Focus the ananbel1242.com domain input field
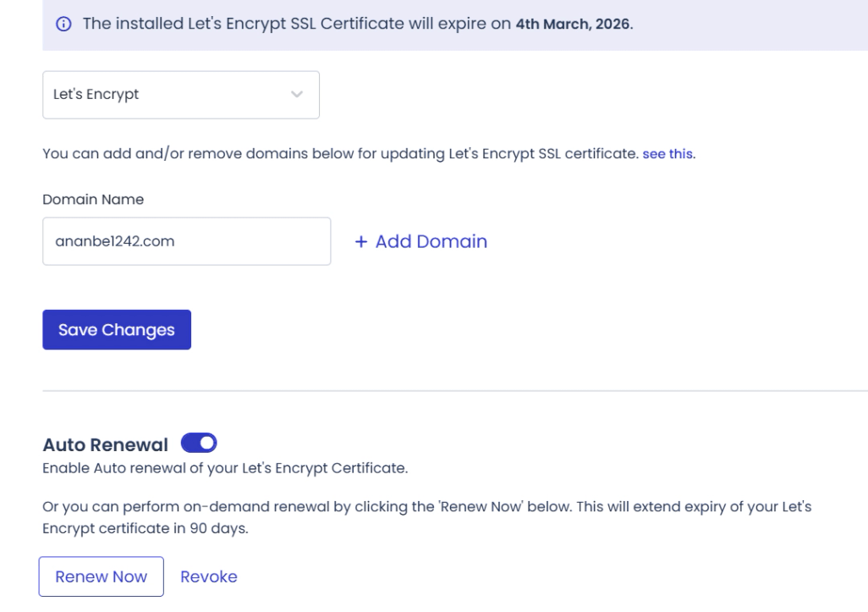This screenshot has height=612, width=868. tap(186, 242)
